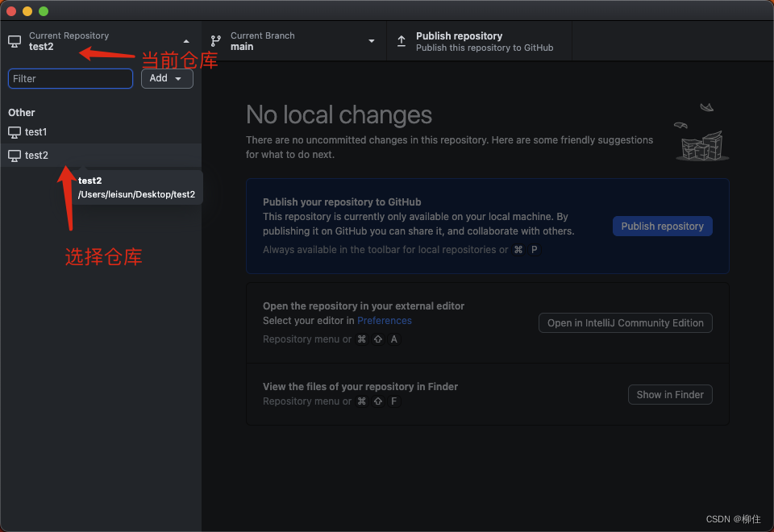Open the Preferences link

[x=384, y=321]
